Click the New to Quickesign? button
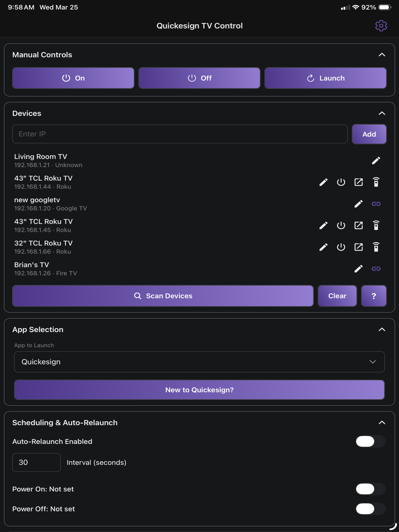This screenshot has width=399, height=532. 199,390
